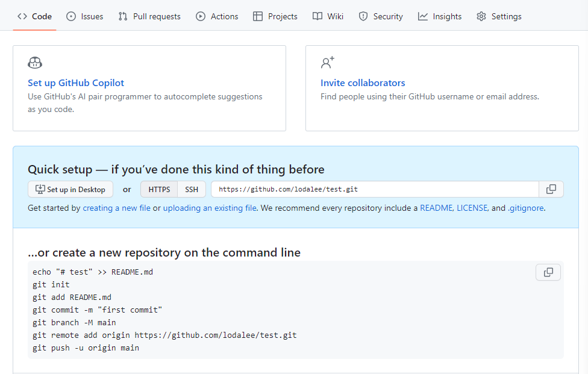
Task: Click the Projects table icon
Action: [x=258, y=16]
